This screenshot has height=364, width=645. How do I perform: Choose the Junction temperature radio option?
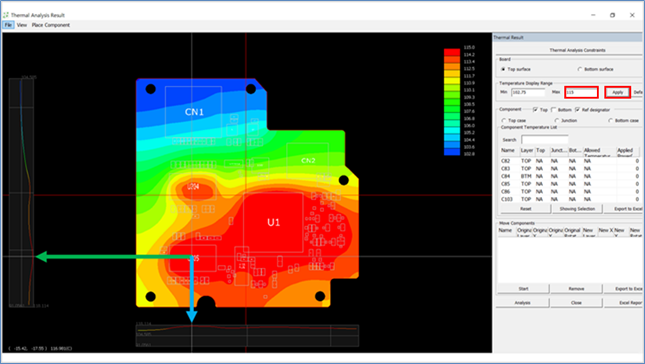click(557, 121)
